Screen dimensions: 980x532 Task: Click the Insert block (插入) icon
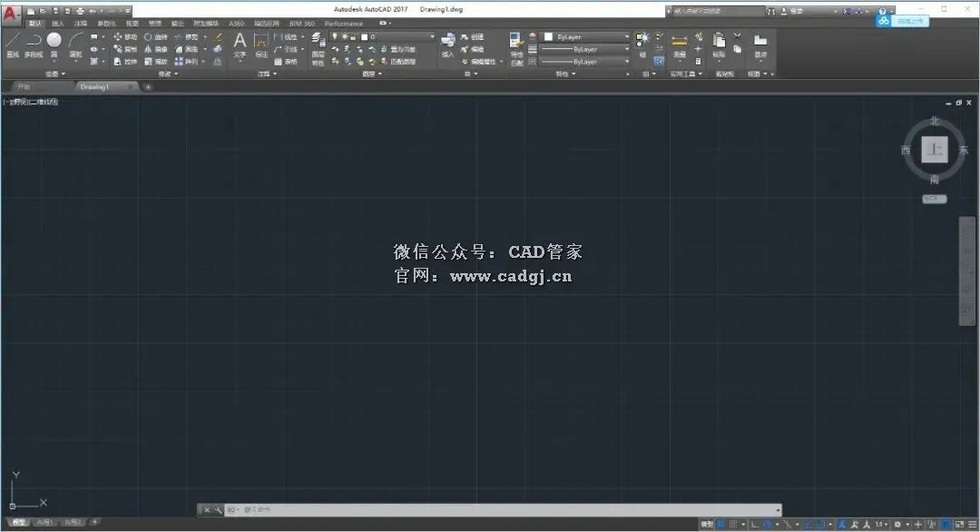click(x=447, y=45)
